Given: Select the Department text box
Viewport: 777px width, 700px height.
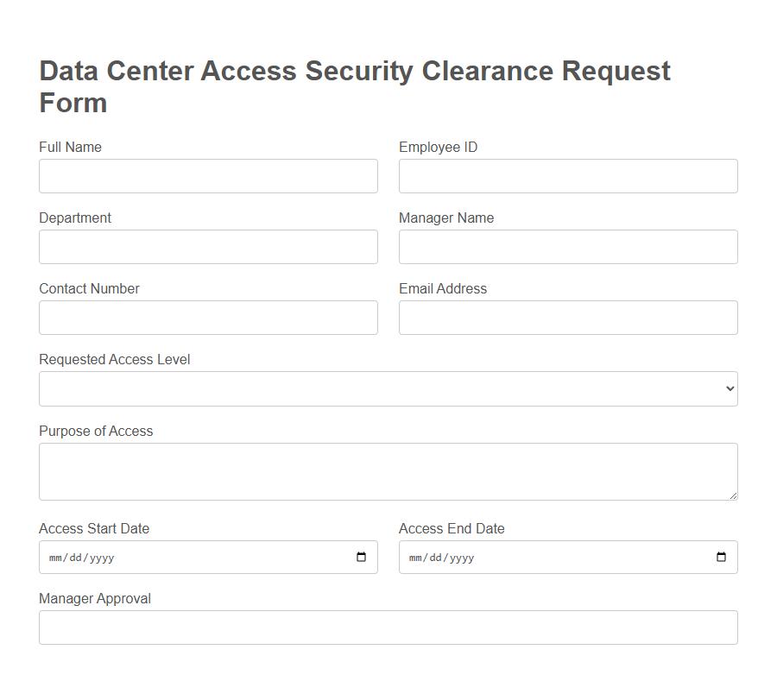Looking at the screenshot, I should [208, 247].
